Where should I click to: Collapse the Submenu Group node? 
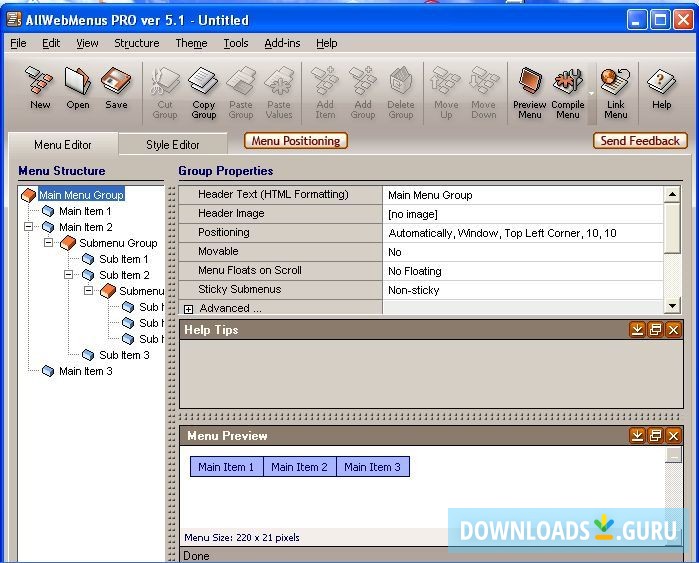[x=48, y=243]
